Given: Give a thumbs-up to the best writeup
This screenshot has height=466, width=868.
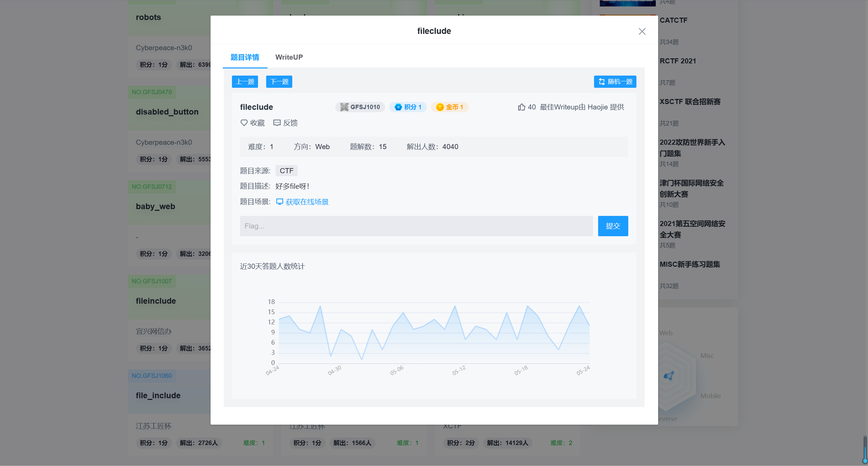Looking at the screenshot, I should click(x=521, y=107).
